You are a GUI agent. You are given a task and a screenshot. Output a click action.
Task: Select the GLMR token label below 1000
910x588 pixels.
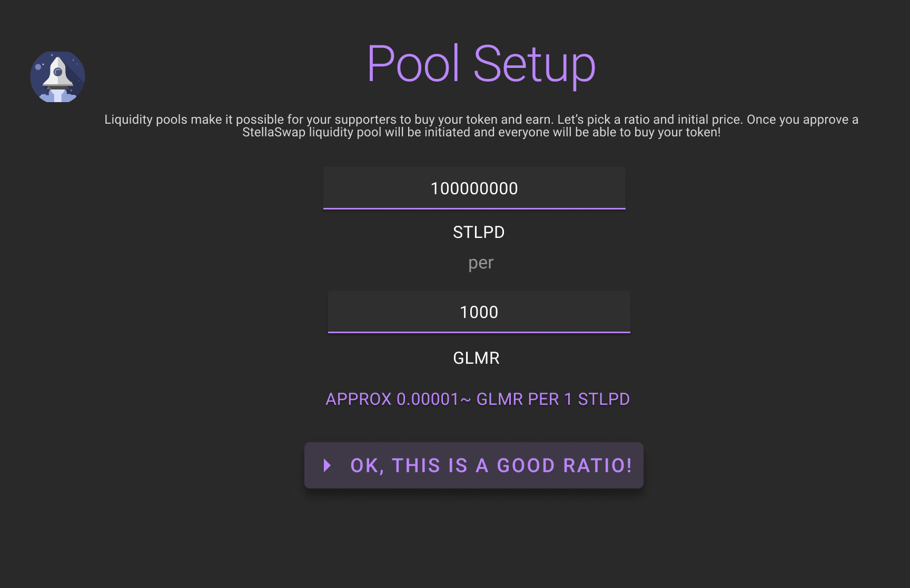[476, 358]
